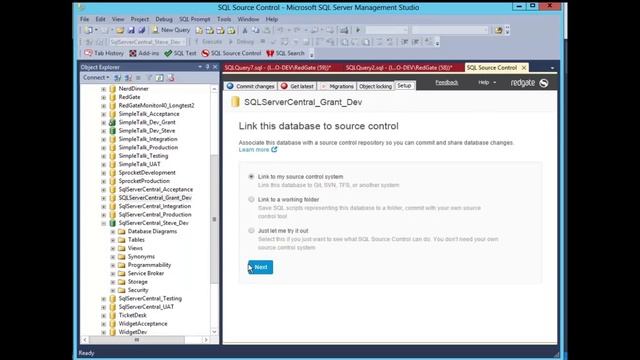The width and height of the screenshot is (640, 360).
Task: Switch to the SQLQuery7.sql tab
Action: [x=278, y=68]
